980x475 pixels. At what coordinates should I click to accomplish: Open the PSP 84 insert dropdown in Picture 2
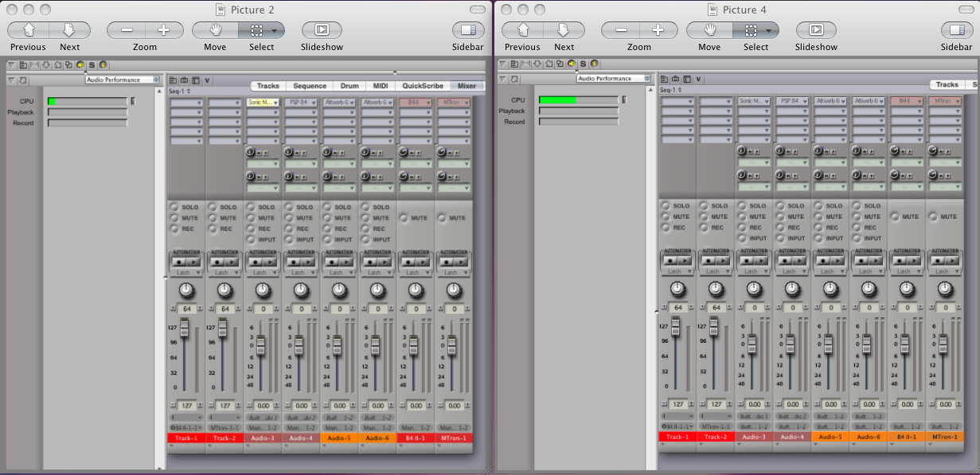click(302, 103)
